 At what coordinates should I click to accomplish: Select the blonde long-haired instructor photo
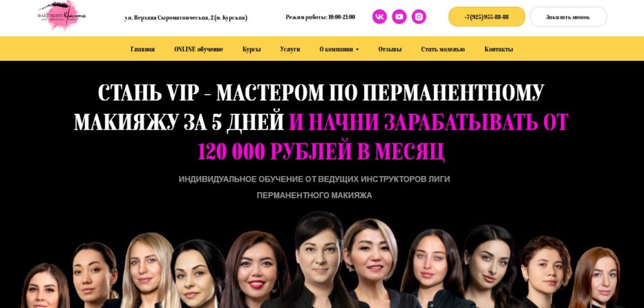(147, 271)
